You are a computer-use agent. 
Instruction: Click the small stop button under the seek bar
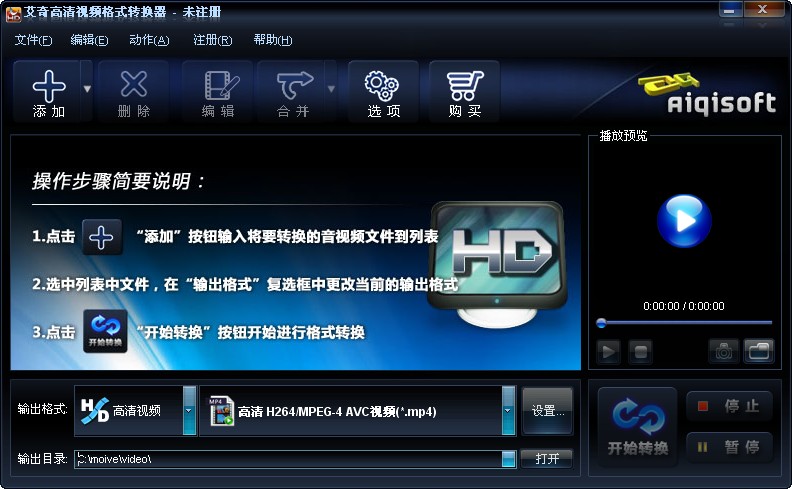(x=641, y=351)
